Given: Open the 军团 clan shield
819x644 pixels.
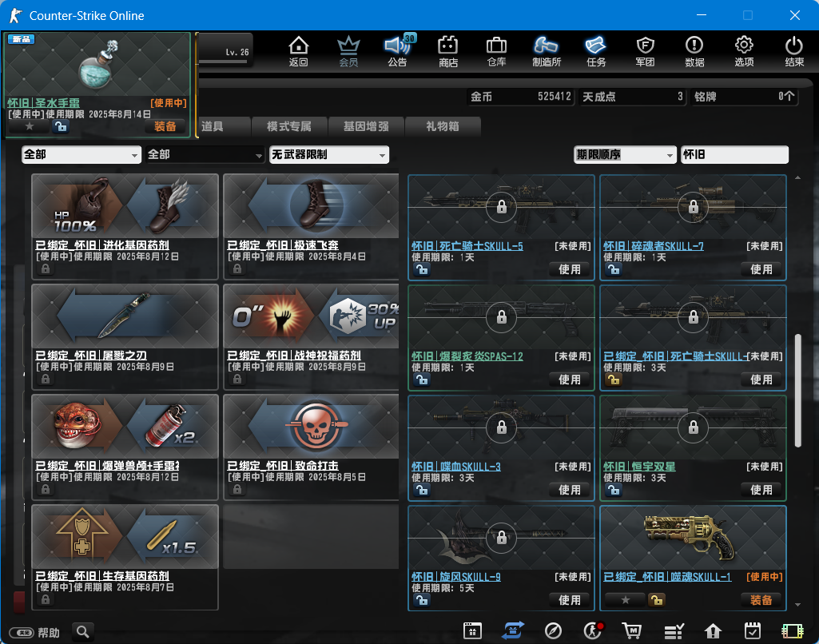Looking at the screenshot, I should click(x=645, y=51).
